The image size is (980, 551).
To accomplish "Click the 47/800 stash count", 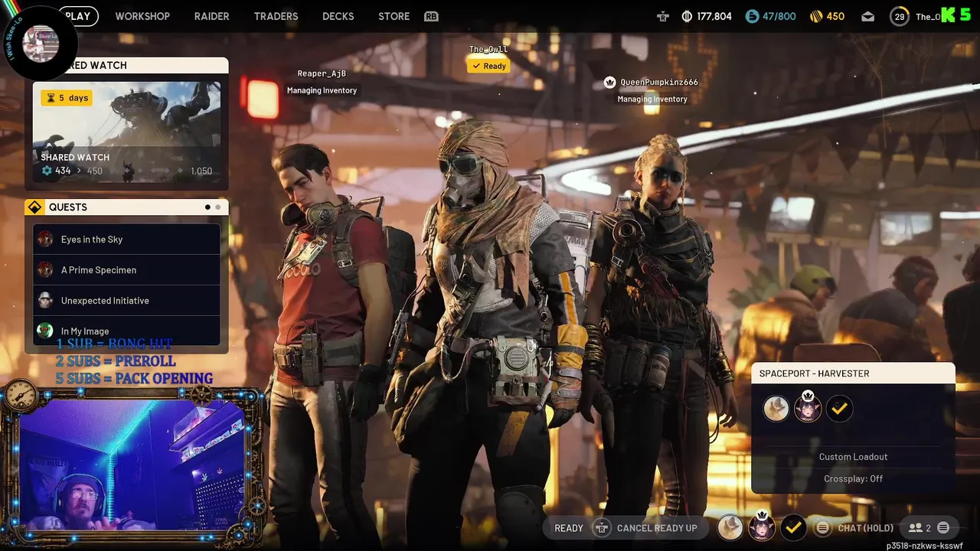I will [779, 16].
